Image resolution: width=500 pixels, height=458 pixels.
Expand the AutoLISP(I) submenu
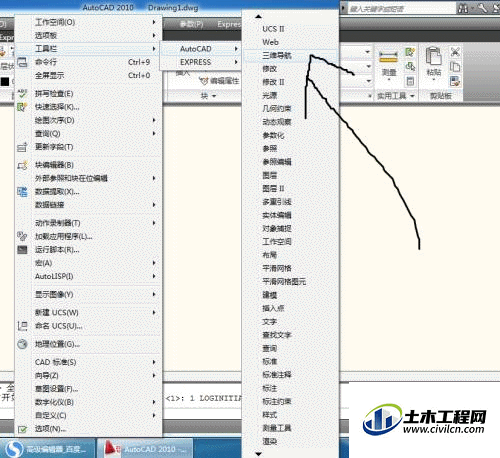[x=89, y=276]
